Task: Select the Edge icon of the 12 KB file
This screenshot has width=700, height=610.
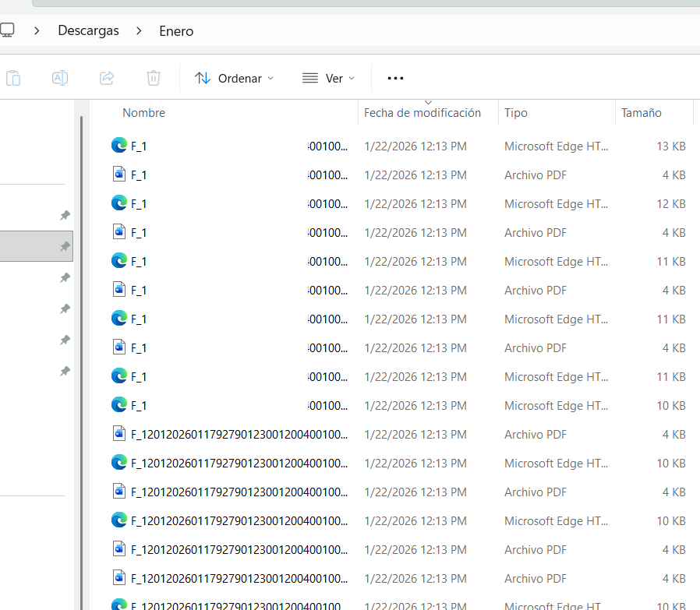Action: (119, 203)
